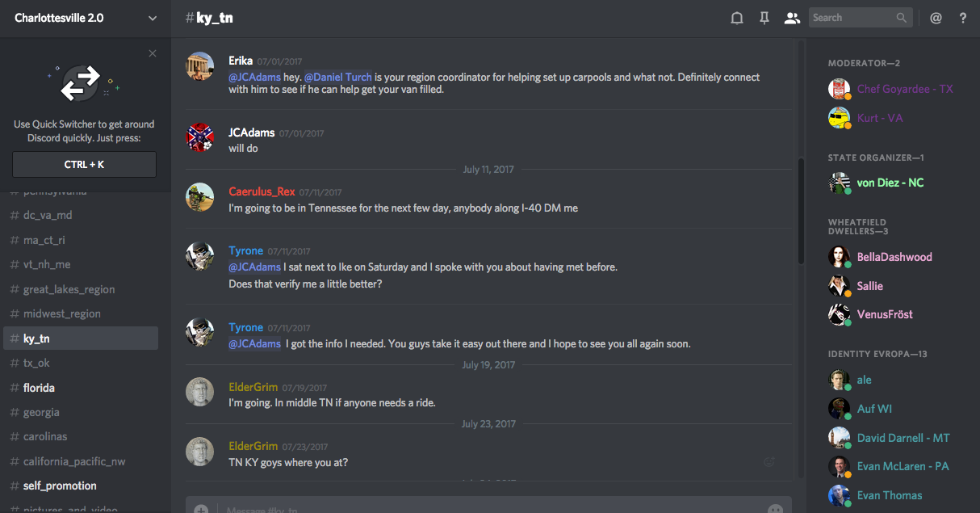Viewport: 980px width, 513px height.
Task: Open Erika's avatar profile
Action: 199,66
